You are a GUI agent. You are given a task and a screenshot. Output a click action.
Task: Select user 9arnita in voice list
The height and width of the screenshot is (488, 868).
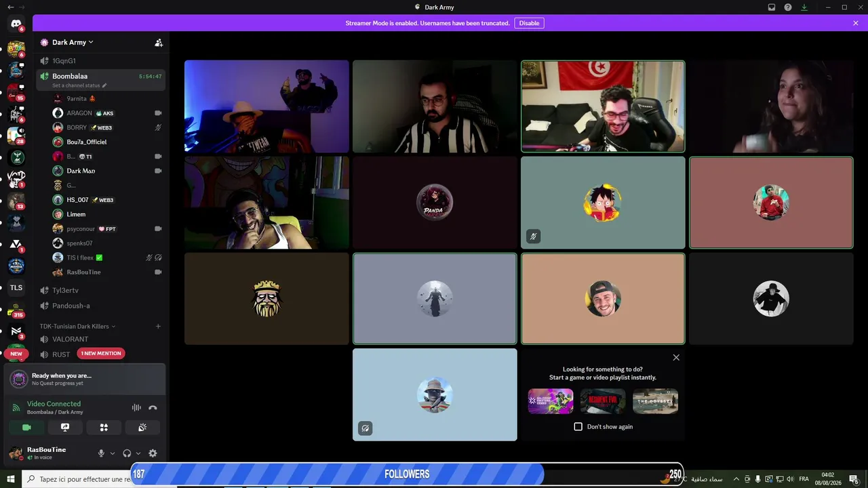pos(107,98)
